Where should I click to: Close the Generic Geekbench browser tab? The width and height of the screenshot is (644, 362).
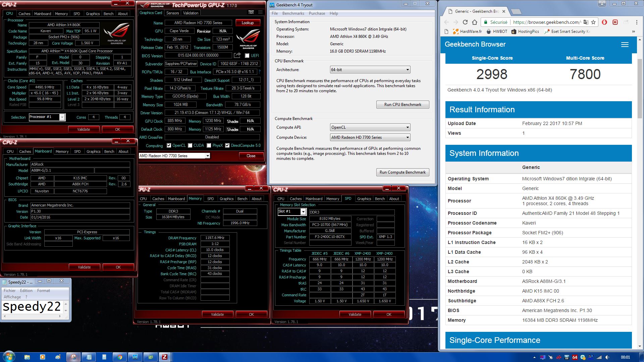503,11
